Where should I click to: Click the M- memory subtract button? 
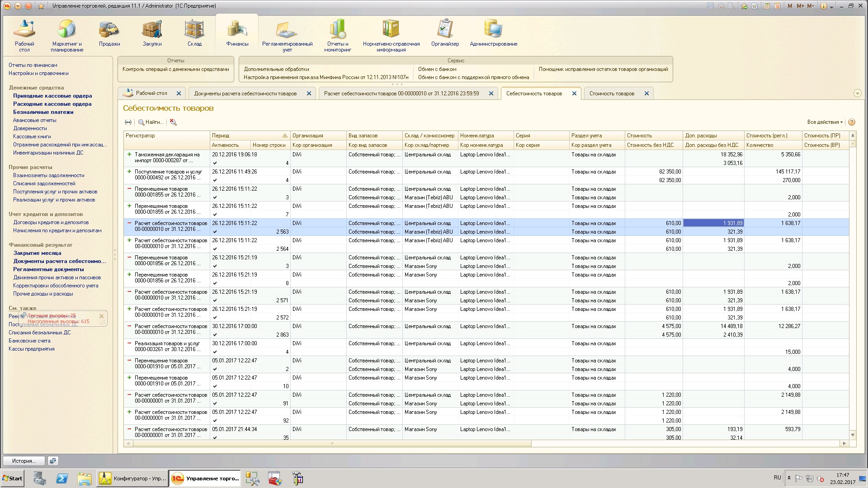point(811,6)
